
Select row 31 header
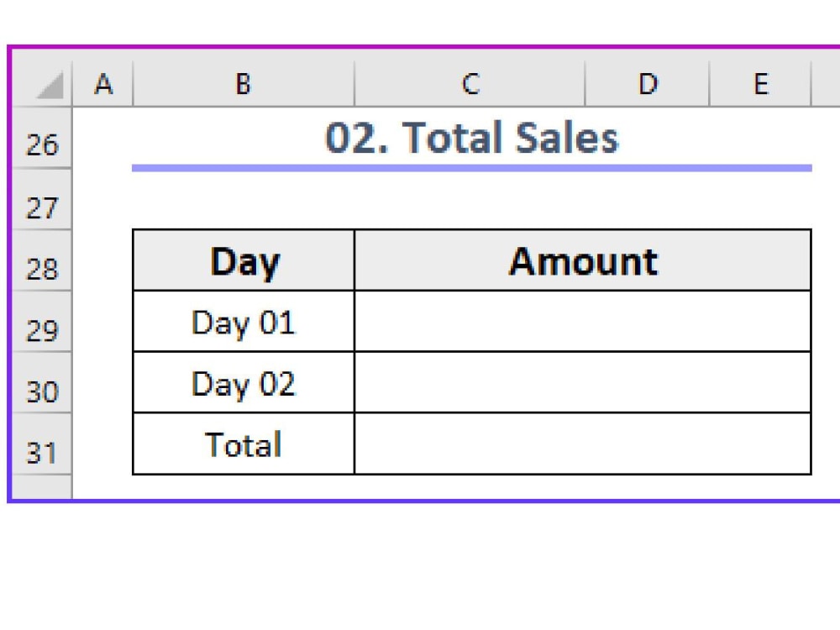[x=42, y=444]
